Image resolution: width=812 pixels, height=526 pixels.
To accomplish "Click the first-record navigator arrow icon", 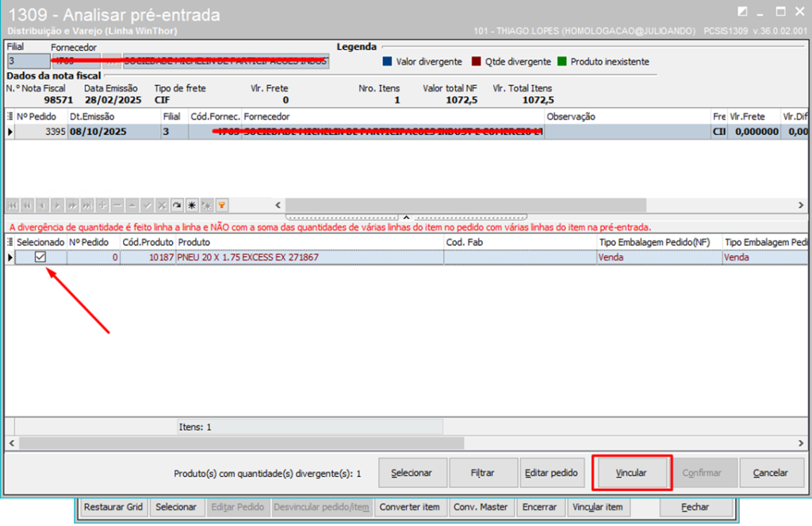I will 12,205.
